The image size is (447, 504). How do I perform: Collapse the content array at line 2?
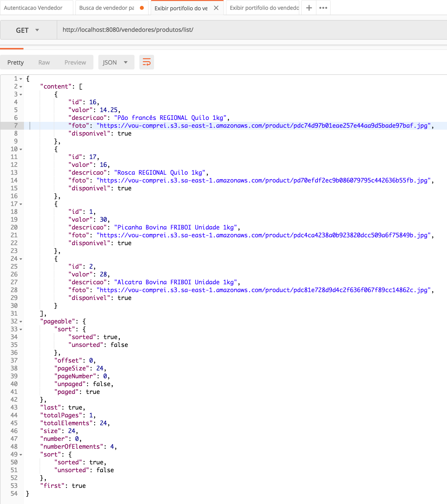[x=21, y=87]
